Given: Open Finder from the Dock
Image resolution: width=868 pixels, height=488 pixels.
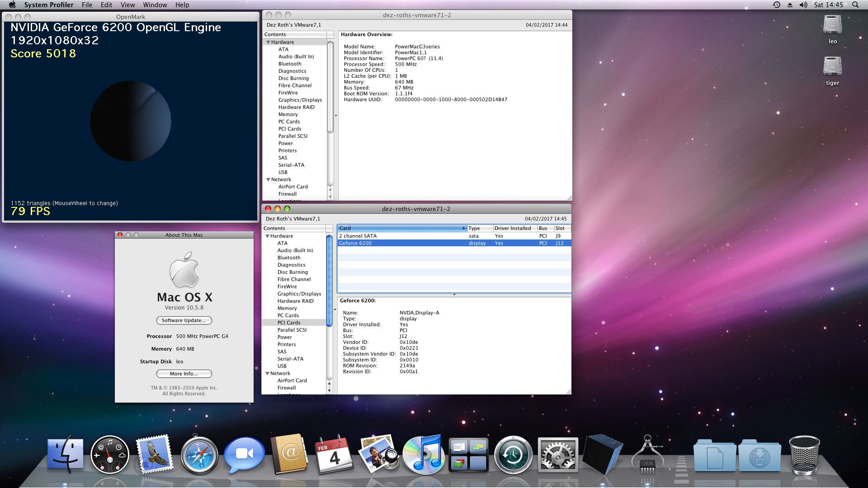Looking at the screenshot, I should (x=66, y=455).
